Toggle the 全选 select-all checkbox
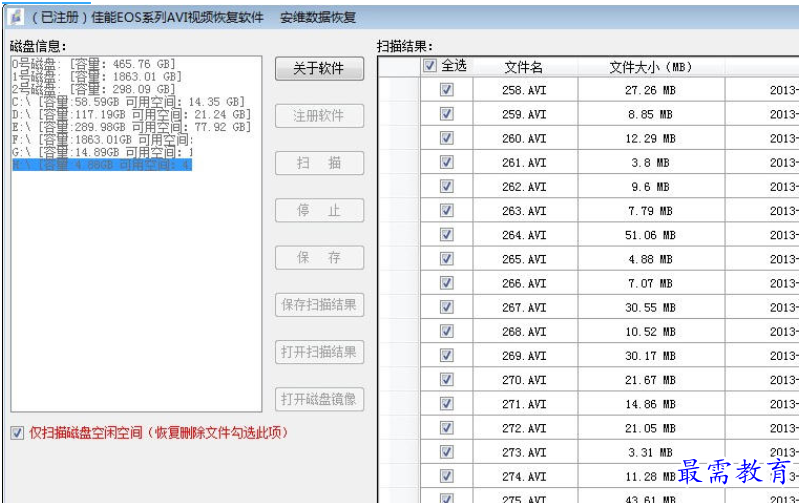The image size is (799, 503). 430,66
